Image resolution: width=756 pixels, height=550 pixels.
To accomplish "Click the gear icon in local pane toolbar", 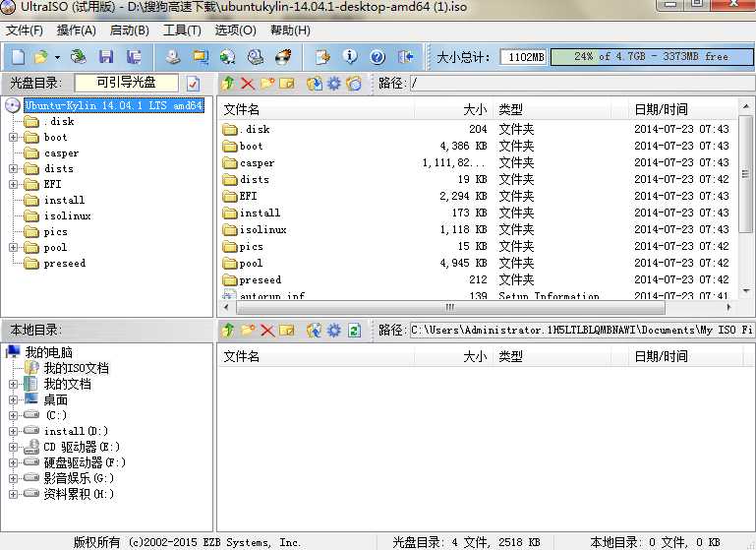I will coord(334,331).
